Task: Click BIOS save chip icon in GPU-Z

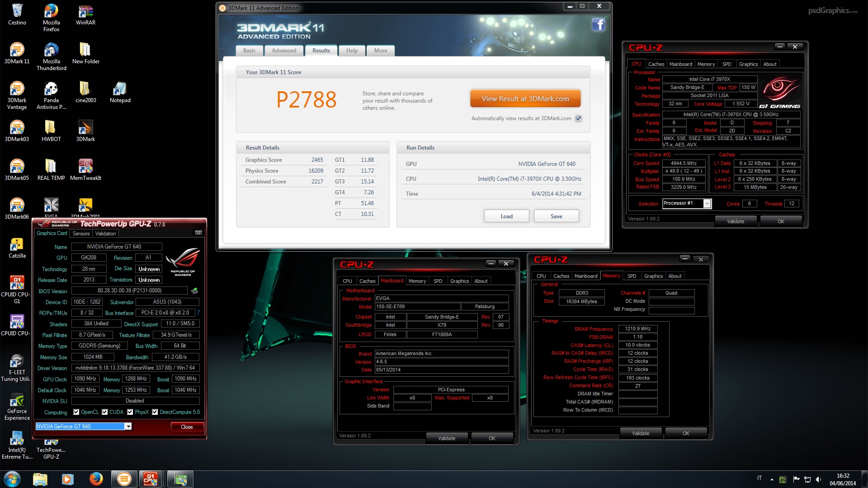Action: click(194, 291)
